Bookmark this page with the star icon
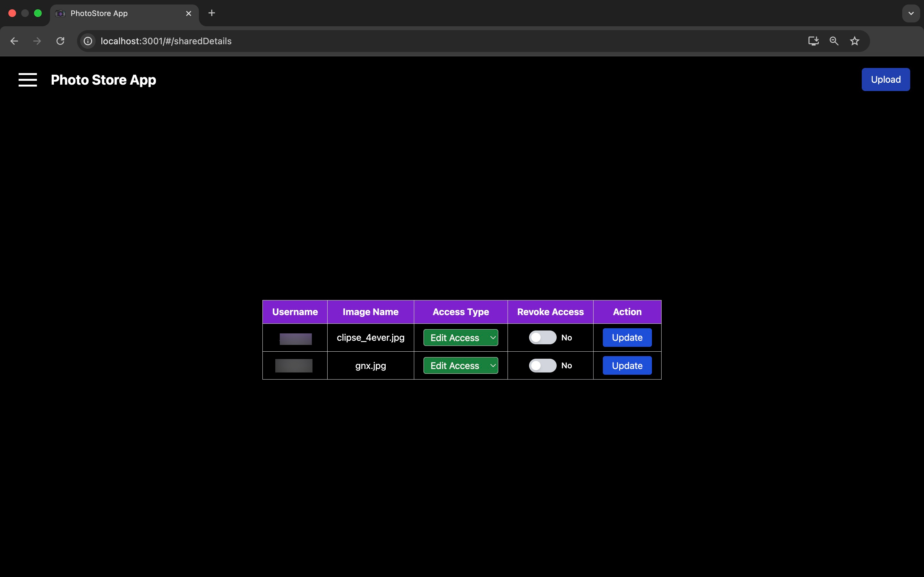Screen dimensions: 924x577 (x=854, y=41)
